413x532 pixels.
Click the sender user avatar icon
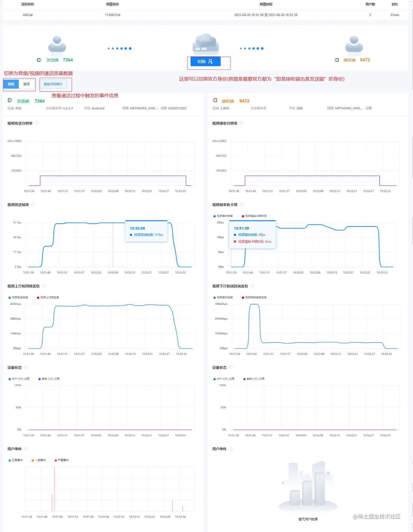click(x=57, y=44)
